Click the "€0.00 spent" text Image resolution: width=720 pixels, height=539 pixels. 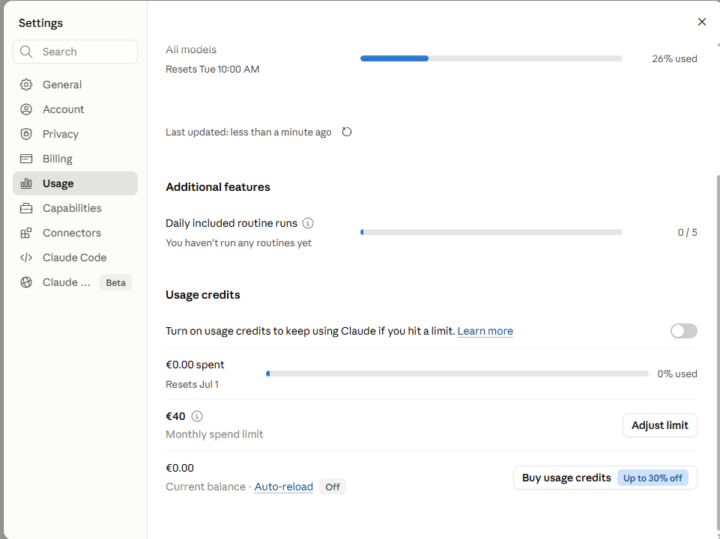pos(195,365)
